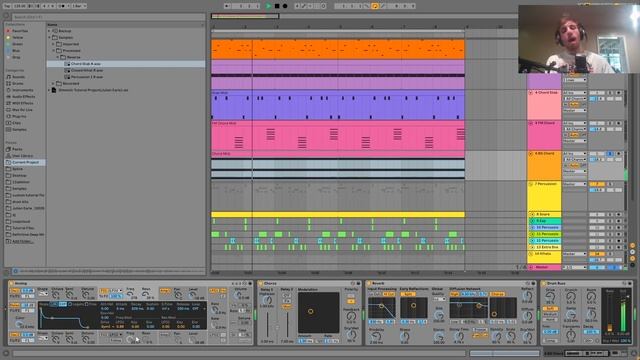The image size is (640, 360).
Task: Arm the Arrangement Record button
Action: pos(285,6)
